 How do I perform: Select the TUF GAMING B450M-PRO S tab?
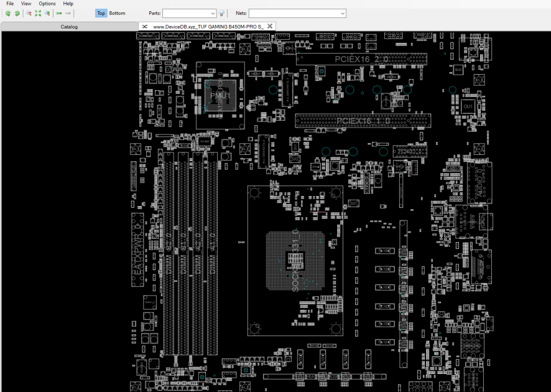208,26
